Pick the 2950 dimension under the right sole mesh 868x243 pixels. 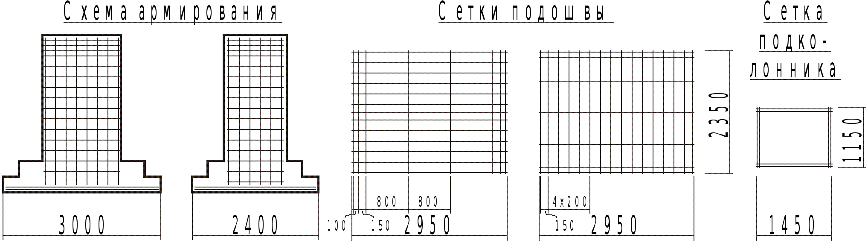(614, 225)
